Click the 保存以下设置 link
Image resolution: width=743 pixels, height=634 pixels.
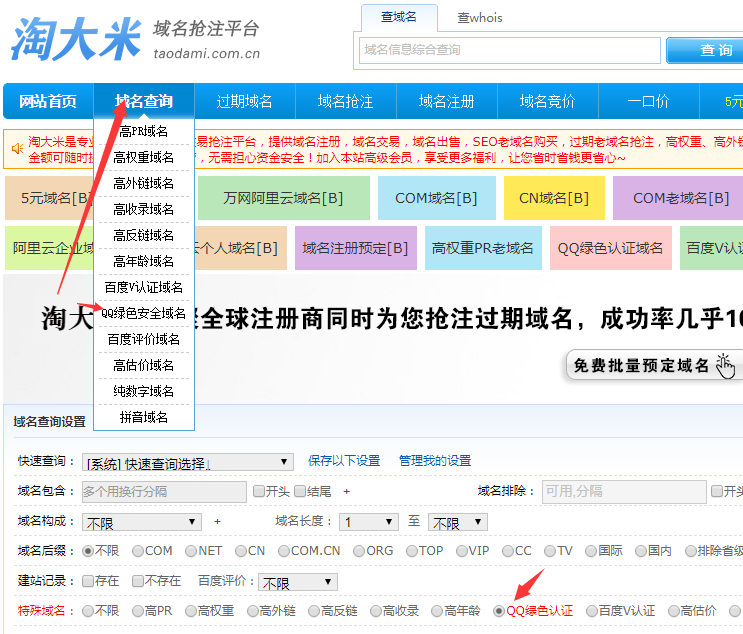(344, 461)
